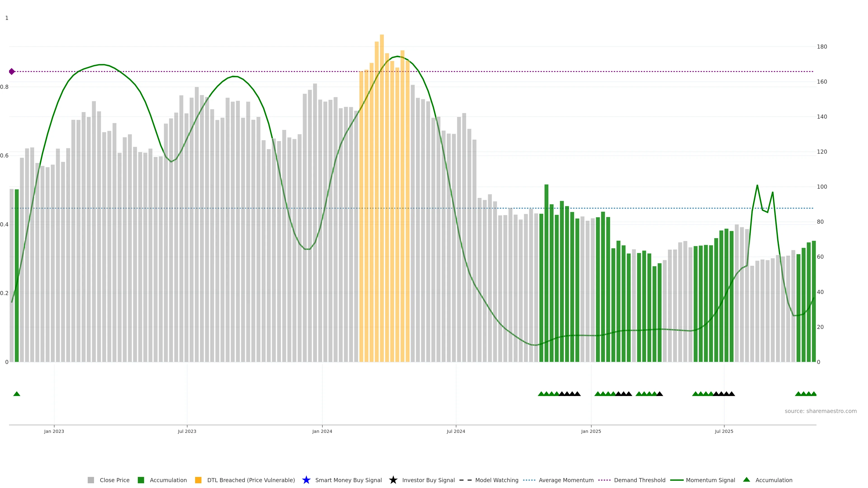Click the orange DTL Breached legend icon
Image resolution: width=868 pixels, height=488 pixels.
coord(198,480)
